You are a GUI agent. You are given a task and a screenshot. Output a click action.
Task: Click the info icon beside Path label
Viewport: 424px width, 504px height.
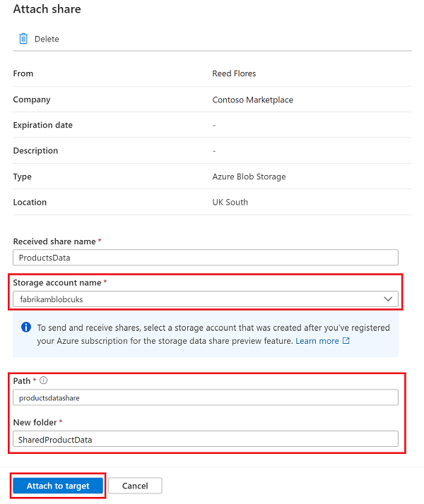point(43,380)
